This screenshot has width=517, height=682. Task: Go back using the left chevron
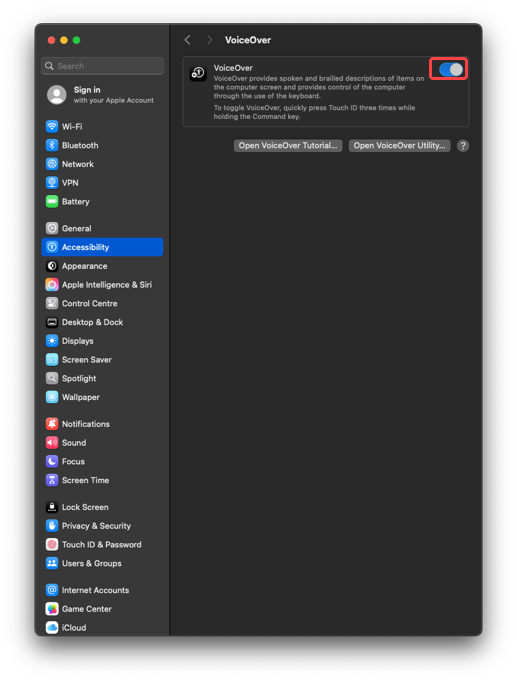tap(188, 40)
